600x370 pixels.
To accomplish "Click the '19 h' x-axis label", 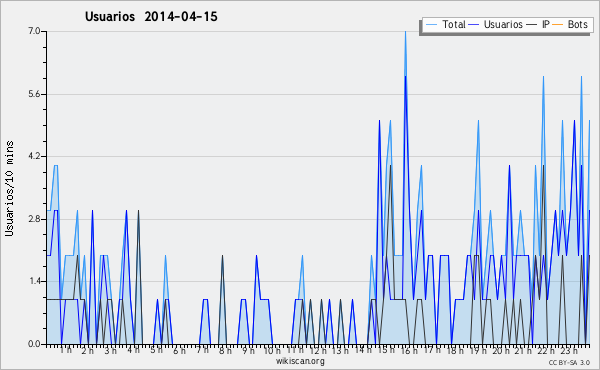I will point(478,351).
